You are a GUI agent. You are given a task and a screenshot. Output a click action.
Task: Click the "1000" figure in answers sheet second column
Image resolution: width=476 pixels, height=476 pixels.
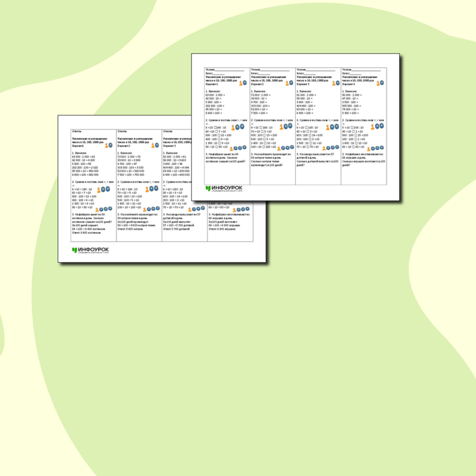click(151, 209)
